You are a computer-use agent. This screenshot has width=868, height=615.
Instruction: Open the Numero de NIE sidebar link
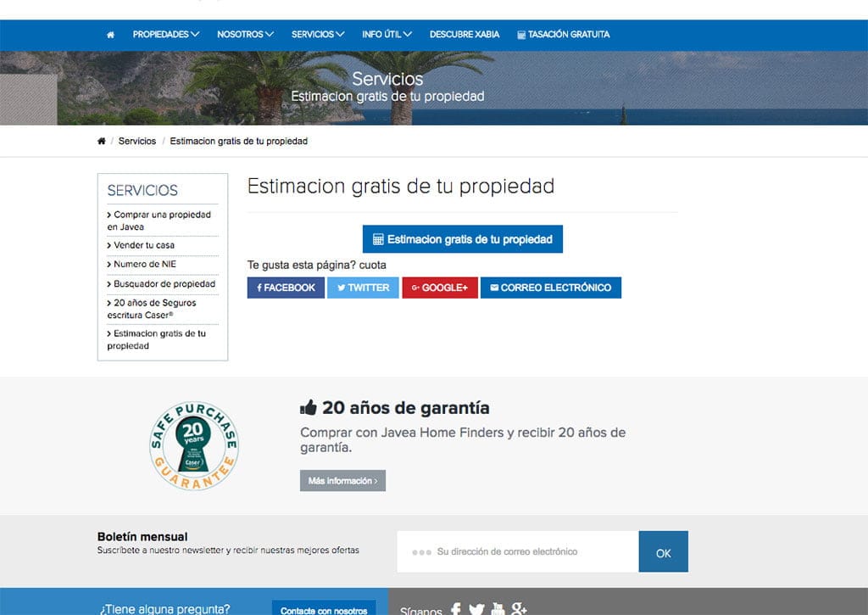pyautogui.click(x=144, y=263)
